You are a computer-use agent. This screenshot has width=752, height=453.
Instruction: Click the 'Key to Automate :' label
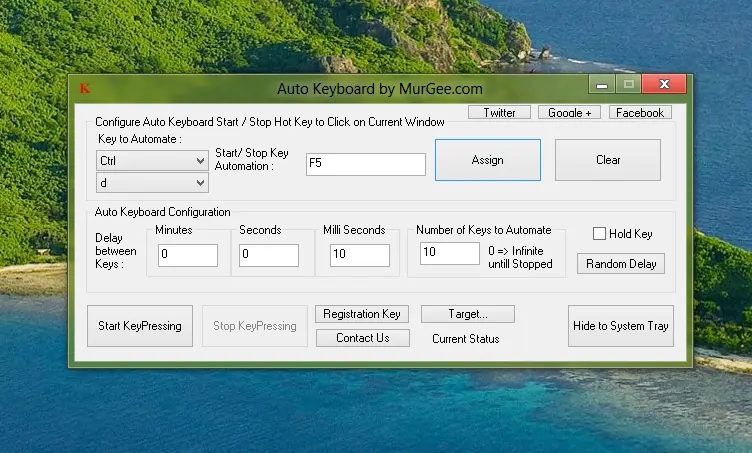(x=140, y=139)
